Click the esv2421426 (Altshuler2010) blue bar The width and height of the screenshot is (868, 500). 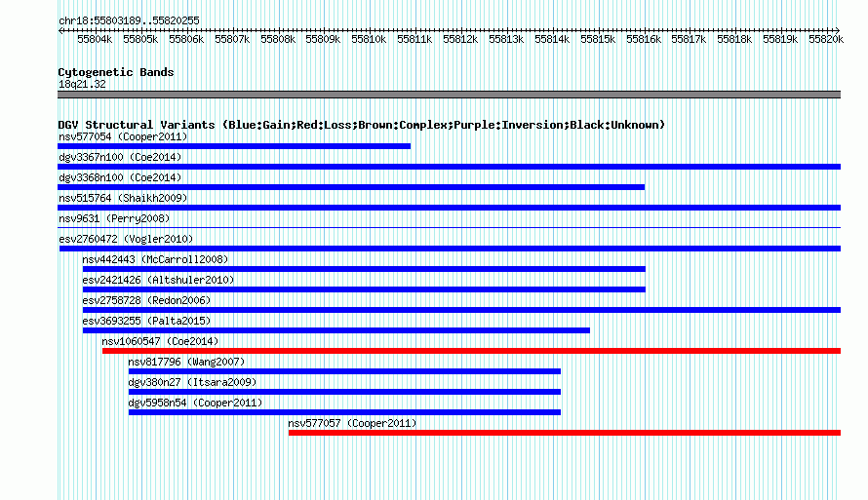click(364, 289)
